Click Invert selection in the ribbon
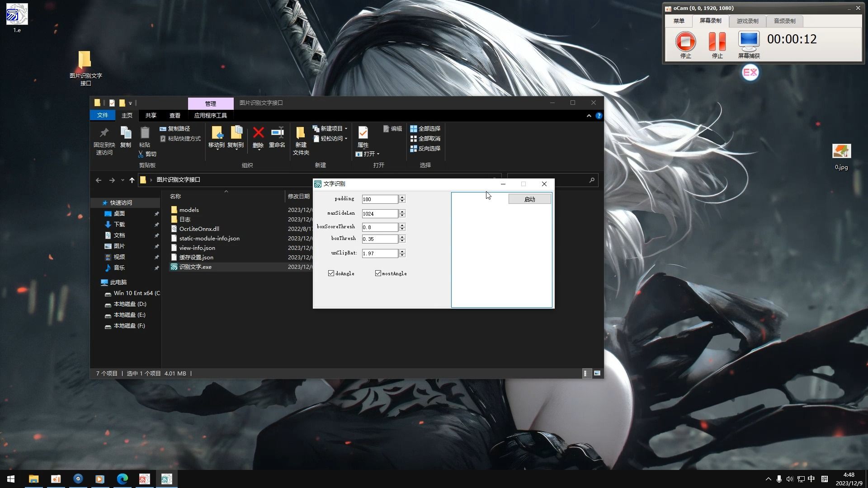Viewport: 868px width, 488px height. coord(425,149)
